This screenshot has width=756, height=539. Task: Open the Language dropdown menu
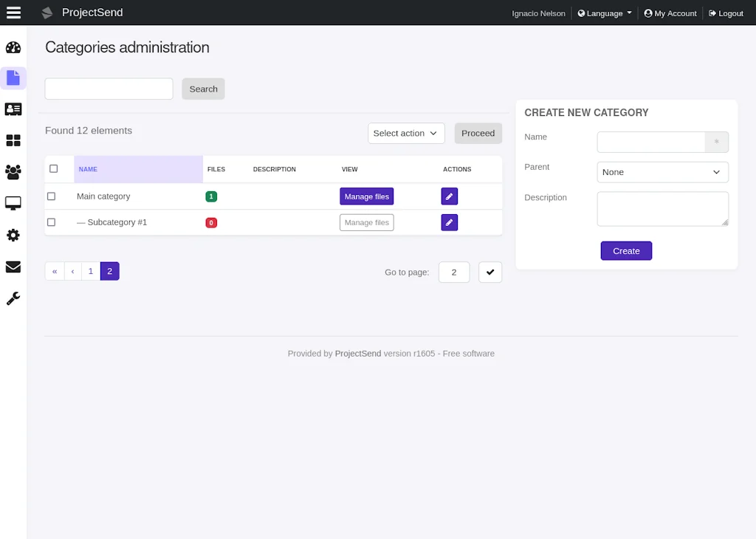(604, 13)
